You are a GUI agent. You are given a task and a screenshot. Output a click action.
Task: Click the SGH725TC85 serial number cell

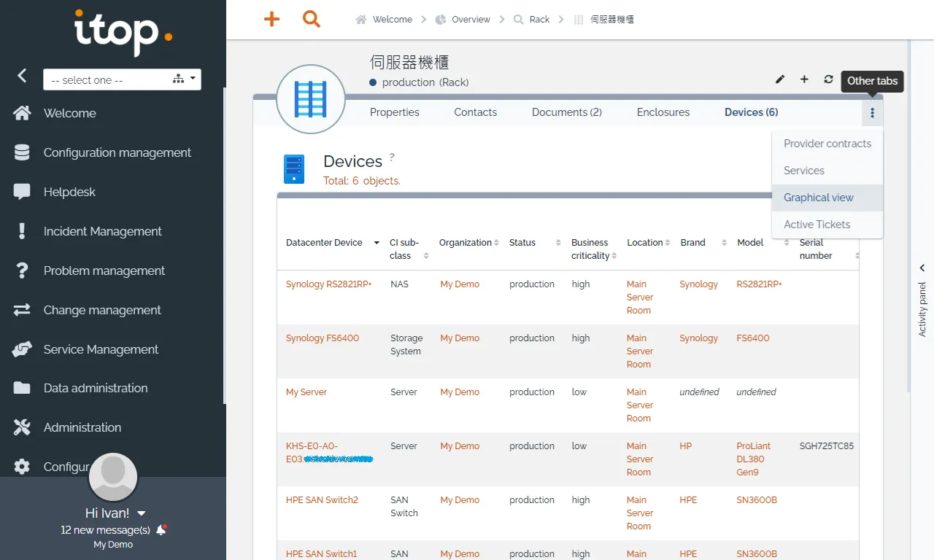[827, 446]
